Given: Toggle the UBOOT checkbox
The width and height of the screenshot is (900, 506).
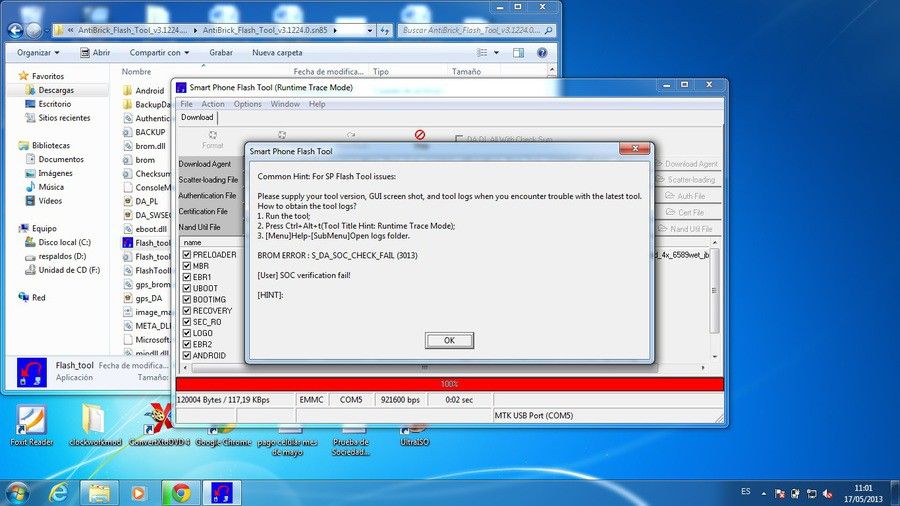Looking at the screenshot, I should (x=187, y=288).
